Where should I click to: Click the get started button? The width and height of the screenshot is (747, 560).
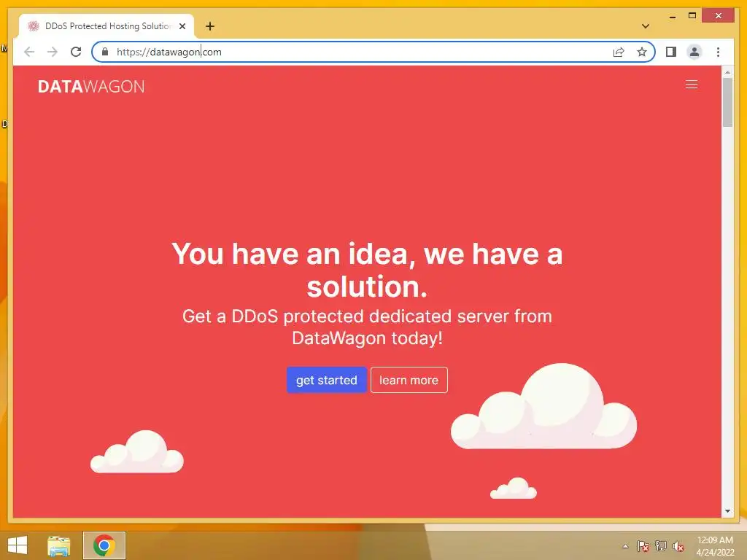pos(326,380)
